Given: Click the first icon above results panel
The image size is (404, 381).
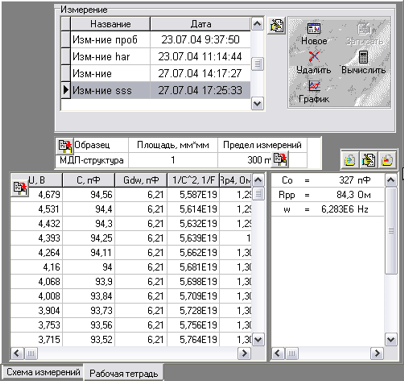Looking at the screenshot, I should point(350,160).
